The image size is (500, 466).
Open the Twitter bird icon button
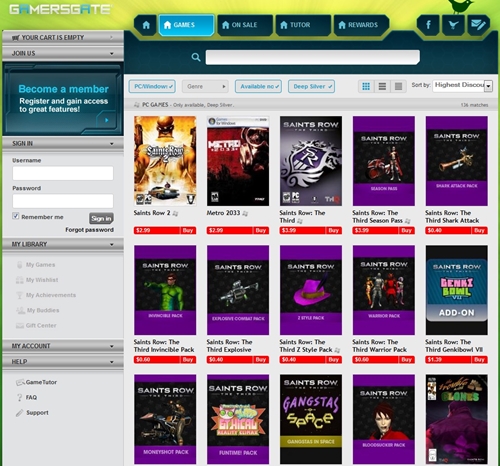point(453,25)
